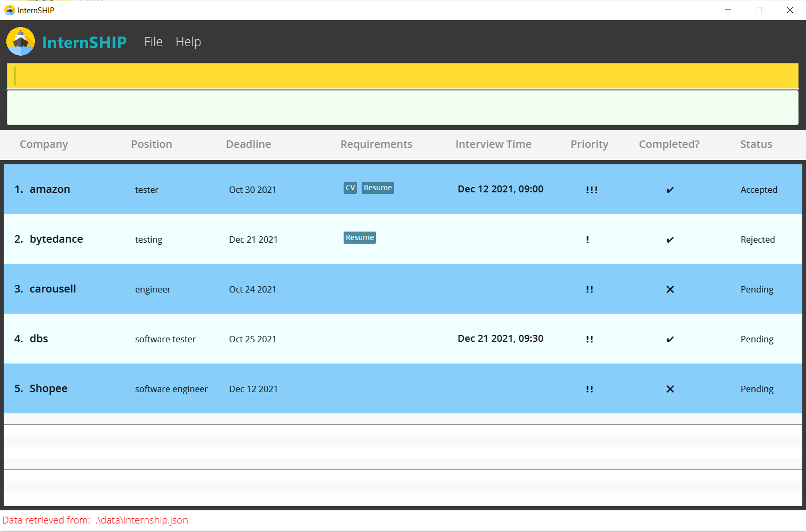Click the InternSHIP title bar app icon

pos(10,10)
